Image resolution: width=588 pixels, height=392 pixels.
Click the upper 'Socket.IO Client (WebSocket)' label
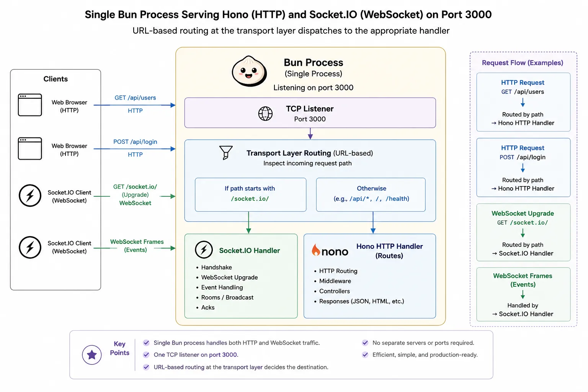pos(69,196)
